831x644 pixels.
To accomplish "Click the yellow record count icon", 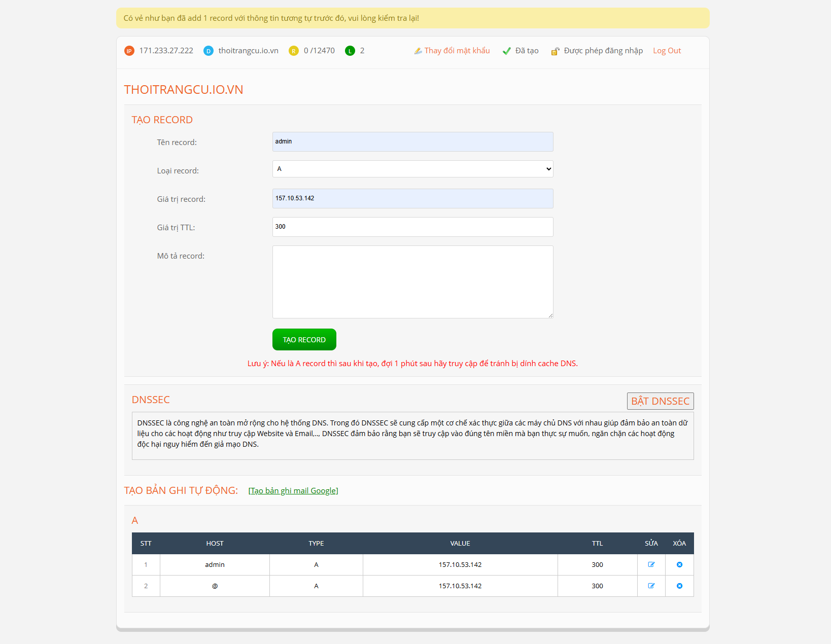I will coord(294,51).
